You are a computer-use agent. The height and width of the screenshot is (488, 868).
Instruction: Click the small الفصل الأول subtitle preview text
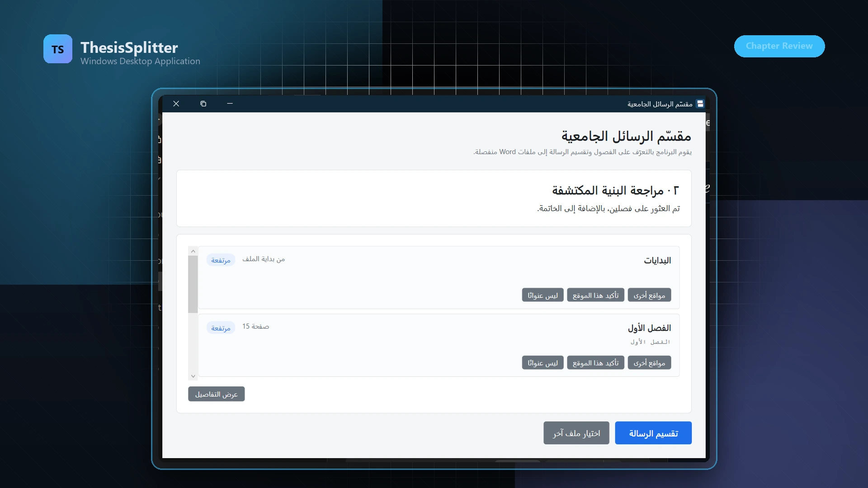[x=650, y=342]
